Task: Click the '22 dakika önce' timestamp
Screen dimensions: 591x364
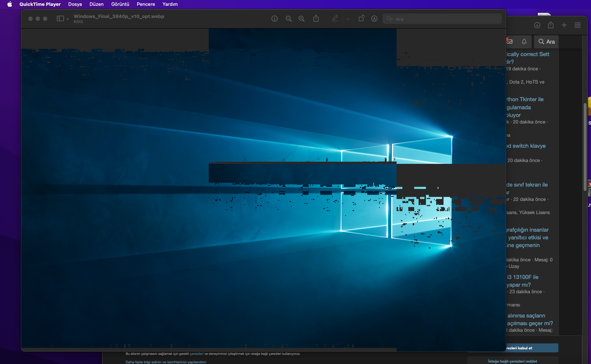Action: pyautogui.click(x=529, y=199)
